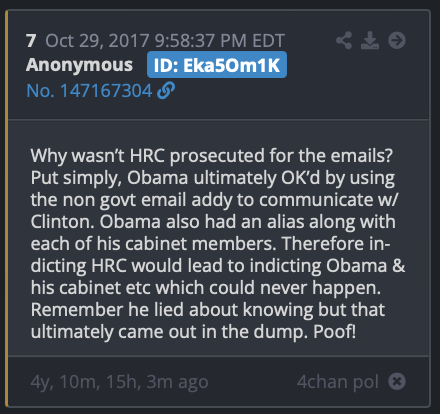The image size is (440, 414).
Task: Click the chain link icon beside post number
Action: point(166,90)
